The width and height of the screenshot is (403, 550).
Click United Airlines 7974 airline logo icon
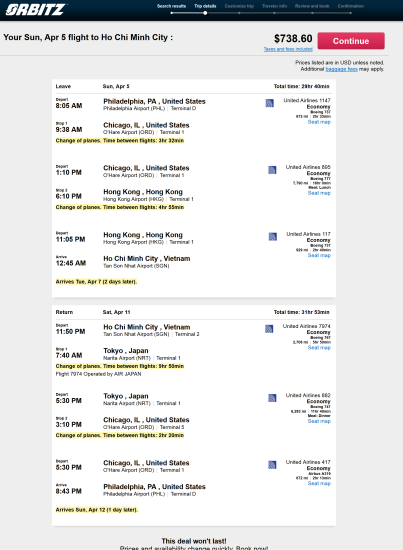pyautogui.click(x=269, y=329)
